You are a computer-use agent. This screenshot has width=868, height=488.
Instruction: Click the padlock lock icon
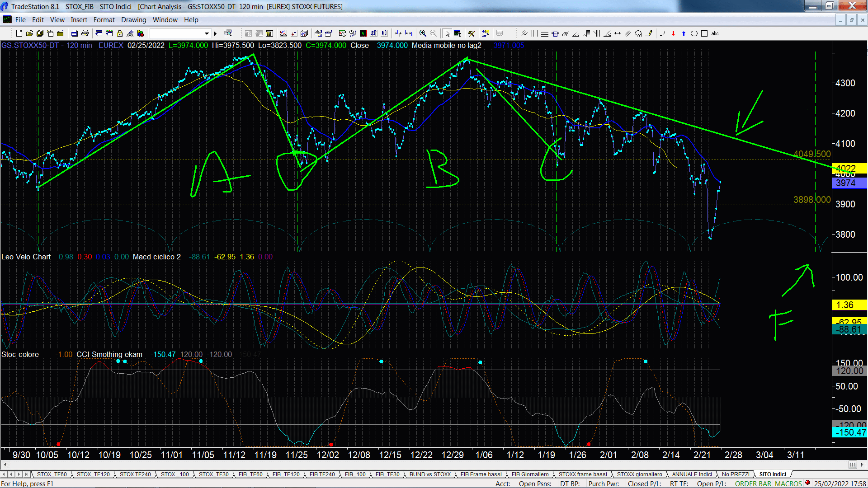tap(120, 33)
